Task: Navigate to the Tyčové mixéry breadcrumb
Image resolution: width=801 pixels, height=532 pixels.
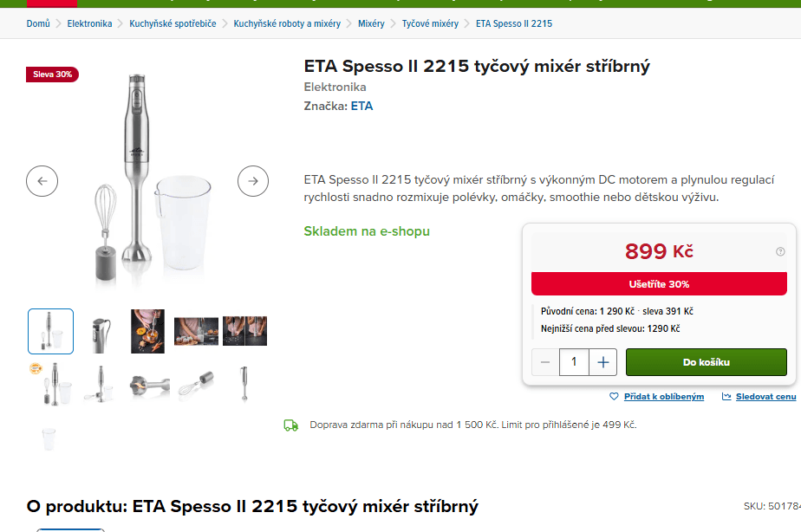Action: point(430,23)
